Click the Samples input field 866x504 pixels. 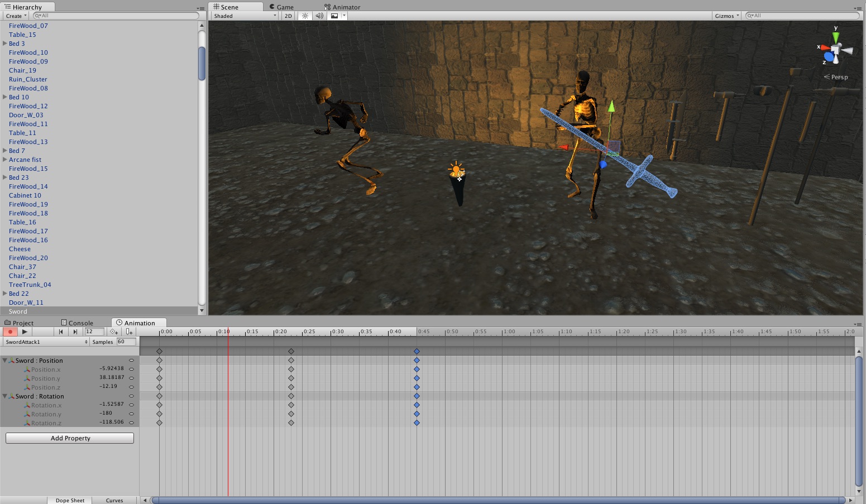tap(126, 342)
